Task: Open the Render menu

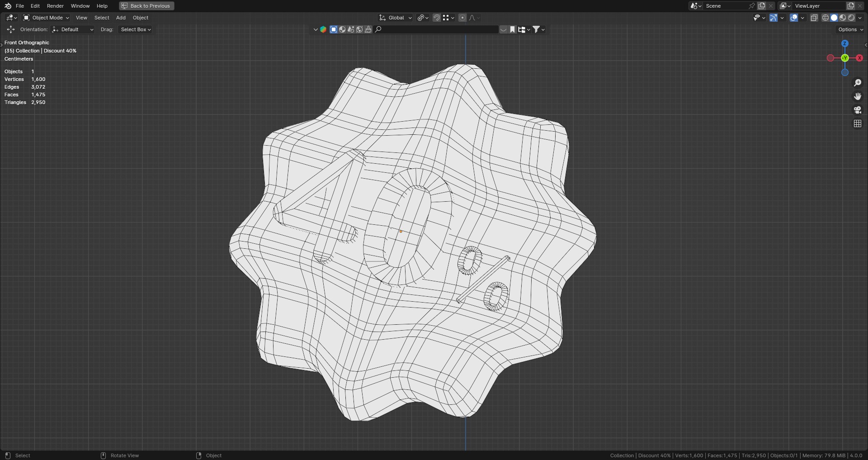Action: pyautogui.click(x=55, y=6)
